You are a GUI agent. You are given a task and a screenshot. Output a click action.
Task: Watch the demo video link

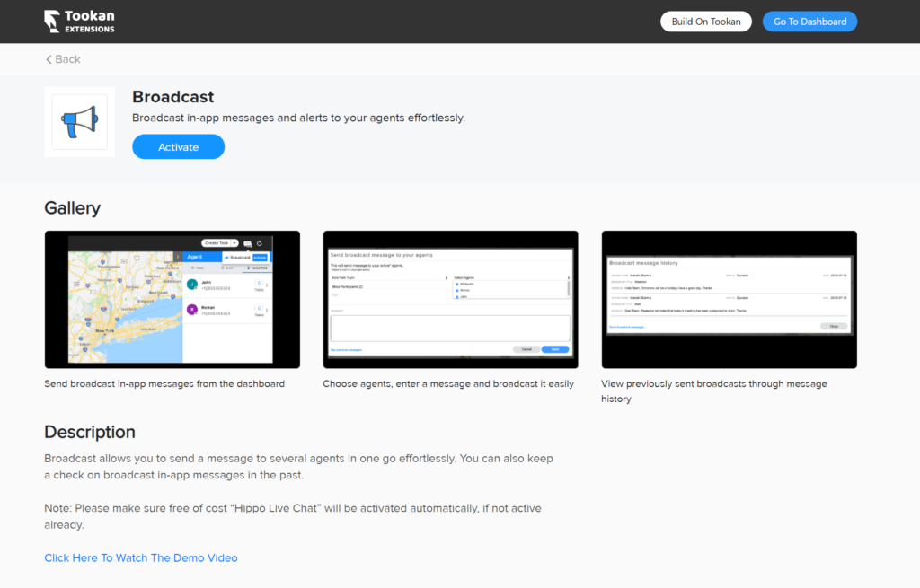point(141,558)
